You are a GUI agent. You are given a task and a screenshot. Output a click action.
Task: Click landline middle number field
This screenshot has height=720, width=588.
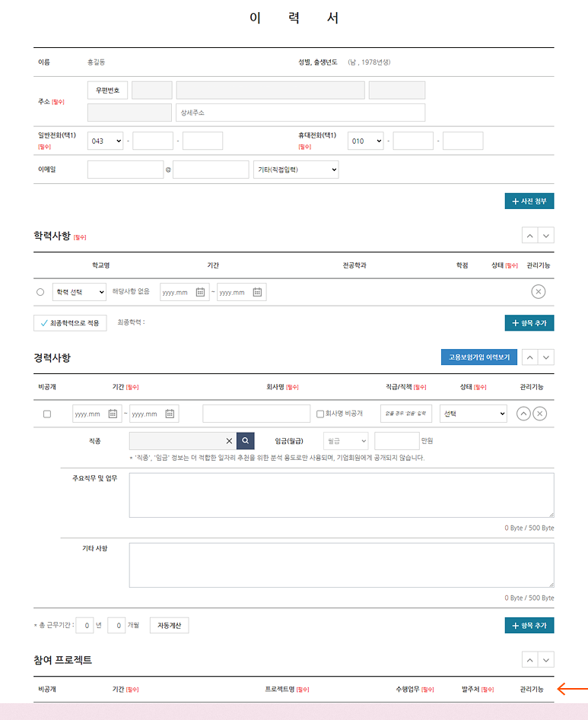point(153,141)
